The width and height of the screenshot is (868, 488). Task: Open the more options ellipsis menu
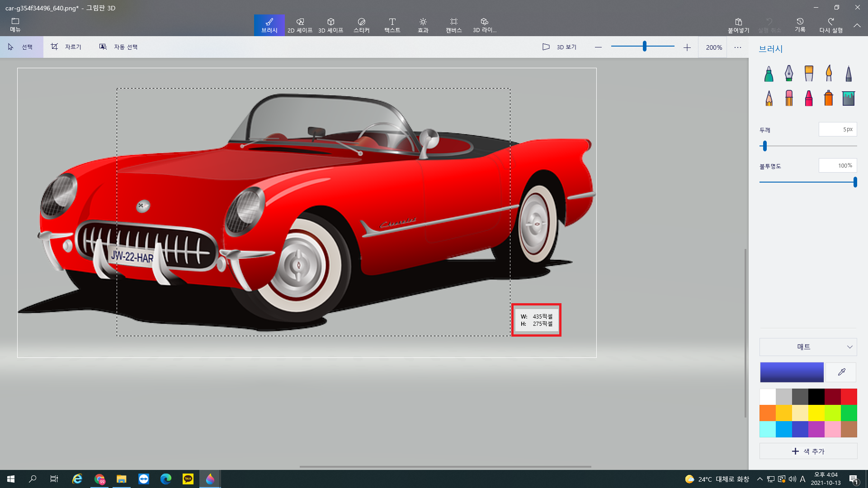point(738,47)
